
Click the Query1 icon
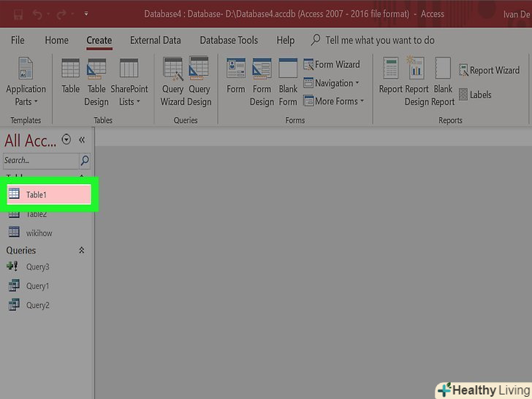pyautogui.click(x=14, y=285)
